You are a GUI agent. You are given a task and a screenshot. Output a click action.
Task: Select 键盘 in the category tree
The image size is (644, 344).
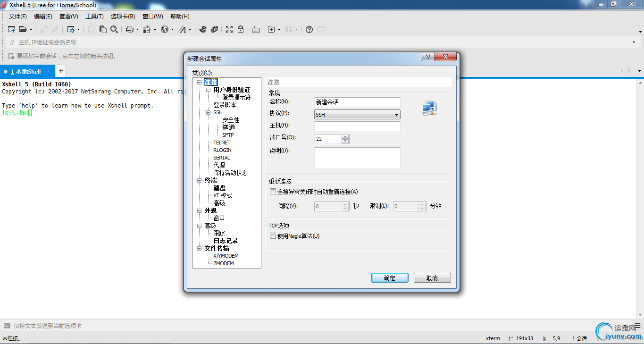(219, 188)
